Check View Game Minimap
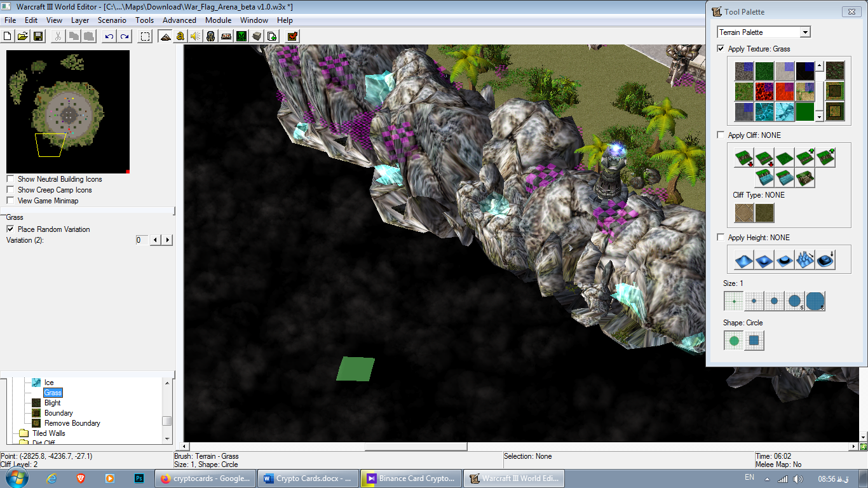This screenshot has width=868, height=488. click(x=10, y=201)
